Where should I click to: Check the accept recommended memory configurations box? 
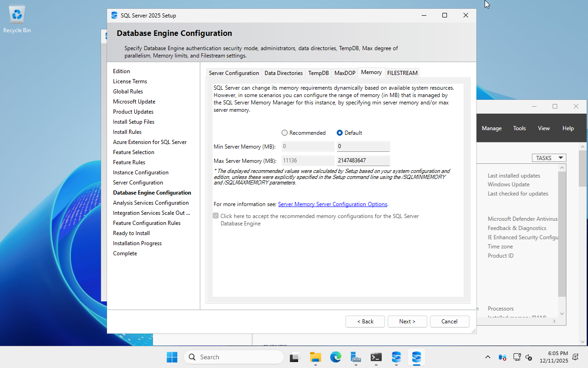[x=216, y=216]
